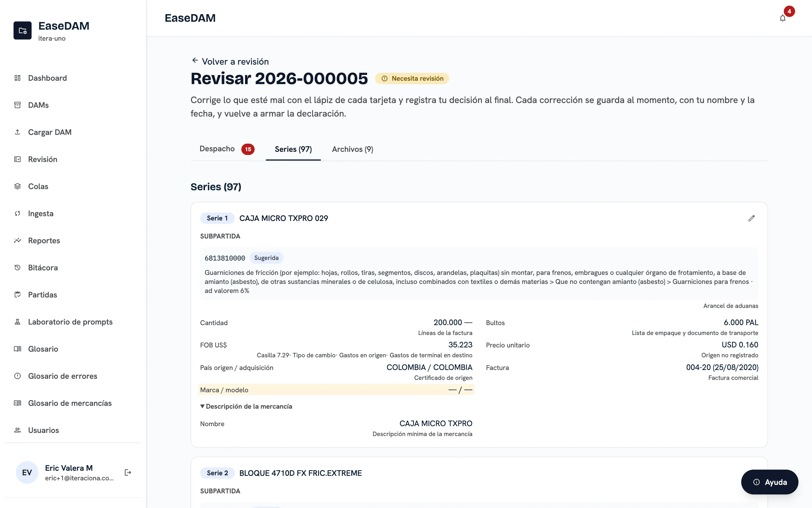Click the Dashboard sidebar icon
The image size is (812, 508).
17,78
